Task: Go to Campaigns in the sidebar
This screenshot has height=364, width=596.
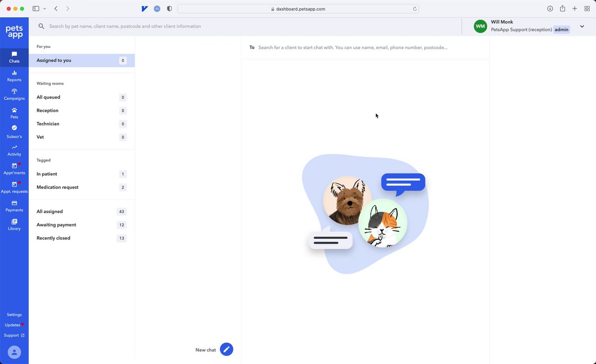Action: pyautogui.click(x=14, y=94)
